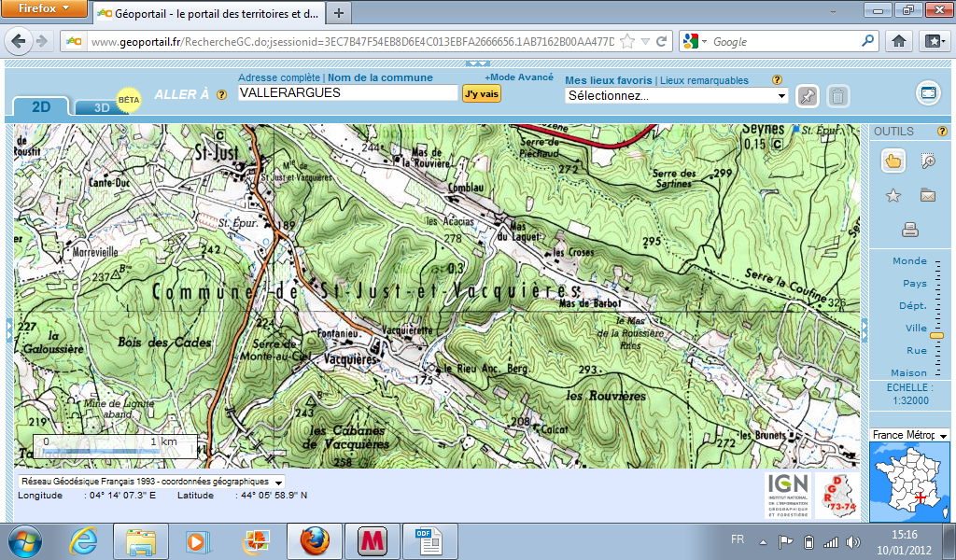
Task: Open bookmarks menu icon in Firefox
Action: 934,41
